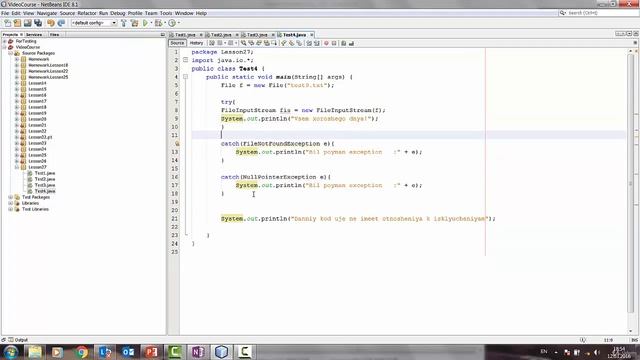Click the Shift Line Right icon
640x360 pixels.
coord(316,43)
